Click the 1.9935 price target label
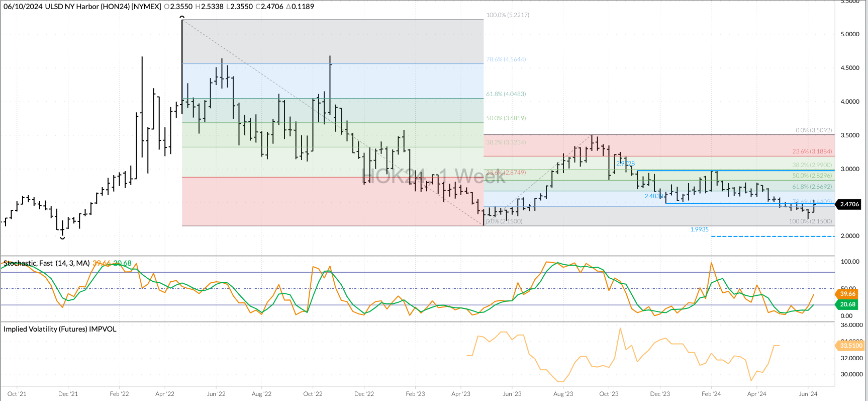The width and height of the screenshot is (868, 401). (699, 229)
